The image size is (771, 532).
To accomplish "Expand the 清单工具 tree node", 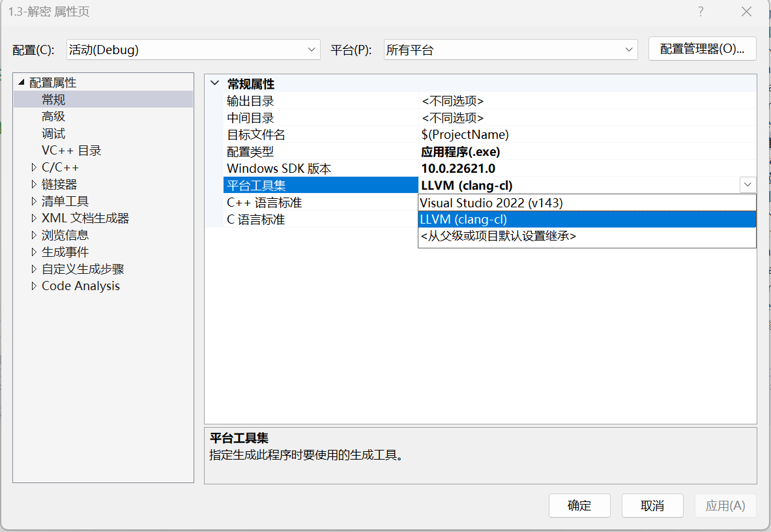I will tap(34, 201).
